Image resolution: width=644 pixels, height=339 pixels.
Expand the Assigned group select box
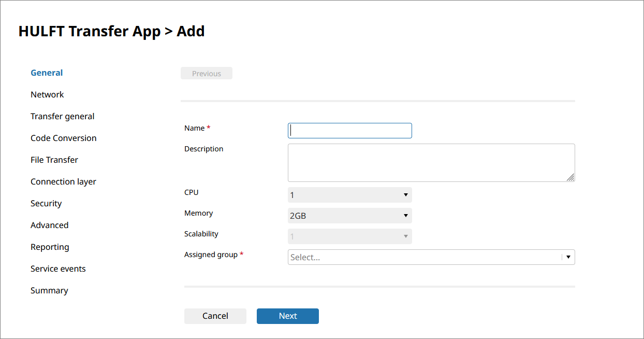pyautogui.click(x=423, y=257)
